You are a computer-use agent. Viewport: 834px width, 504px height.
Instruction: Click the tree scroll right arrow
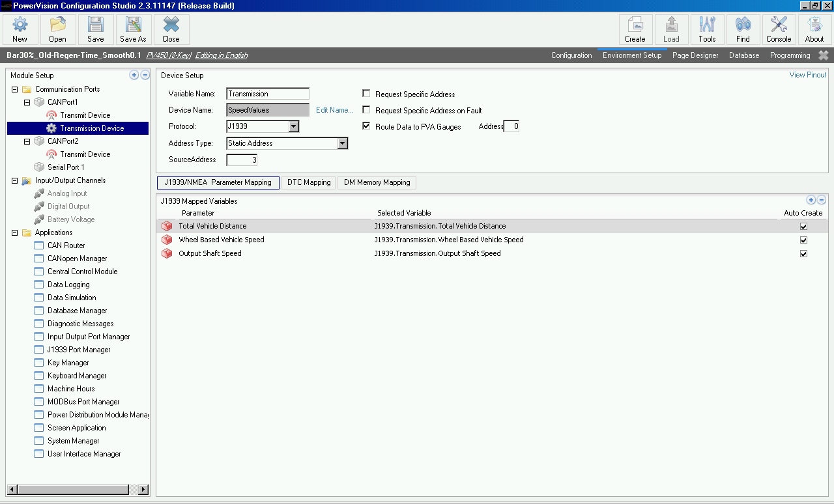[x=143, y=490]
